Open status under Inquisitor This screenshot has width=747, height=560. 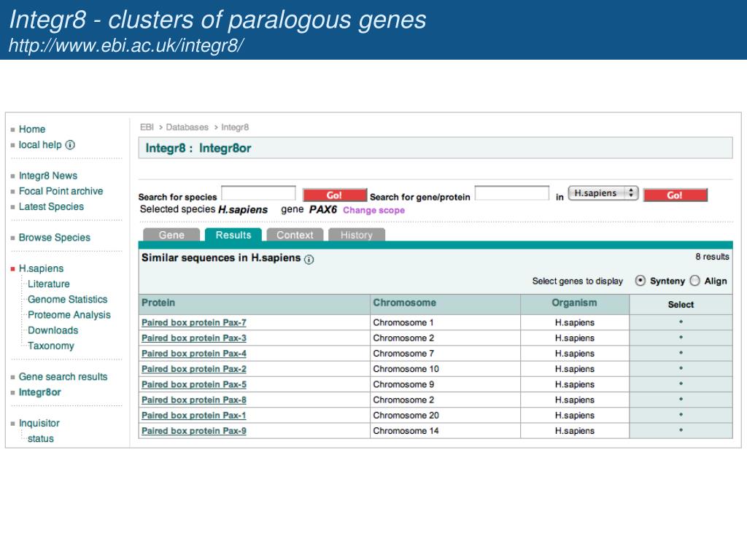(41, 438)
